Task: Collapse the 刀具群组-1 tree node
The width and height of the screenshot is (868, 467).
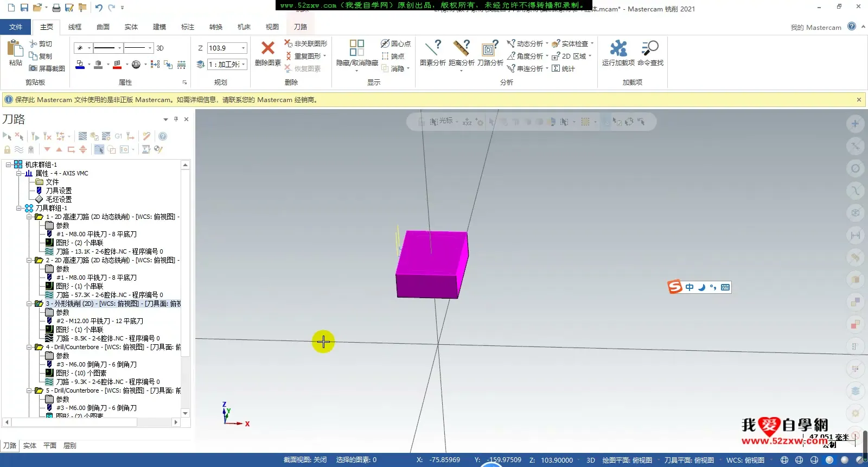Action: point(20,208)
